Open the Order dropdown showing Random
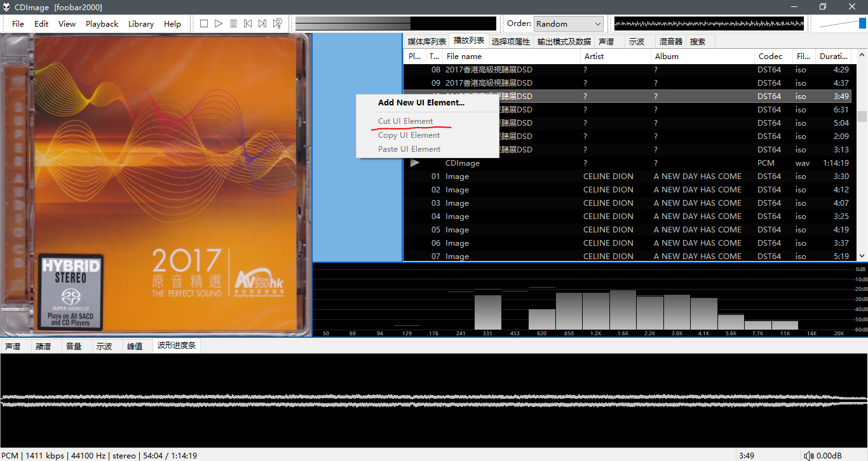This screenshot has width=868, height=461. click(568, 23)
